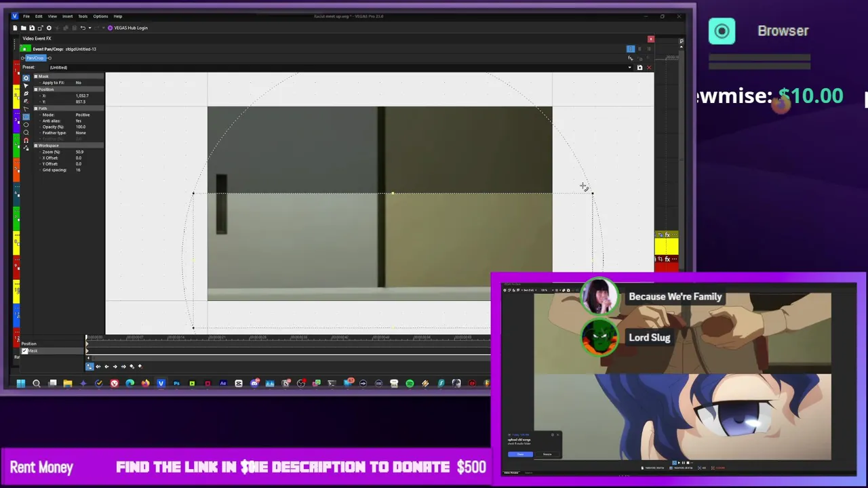
Task: Collapse the Position properties section
Action: [36, 89]
